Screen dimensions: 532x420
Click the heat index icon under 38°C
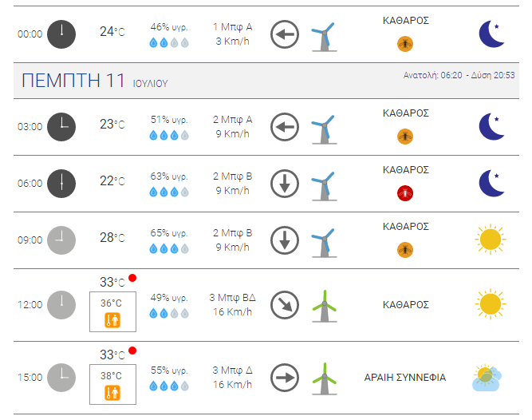coord(112,393)
